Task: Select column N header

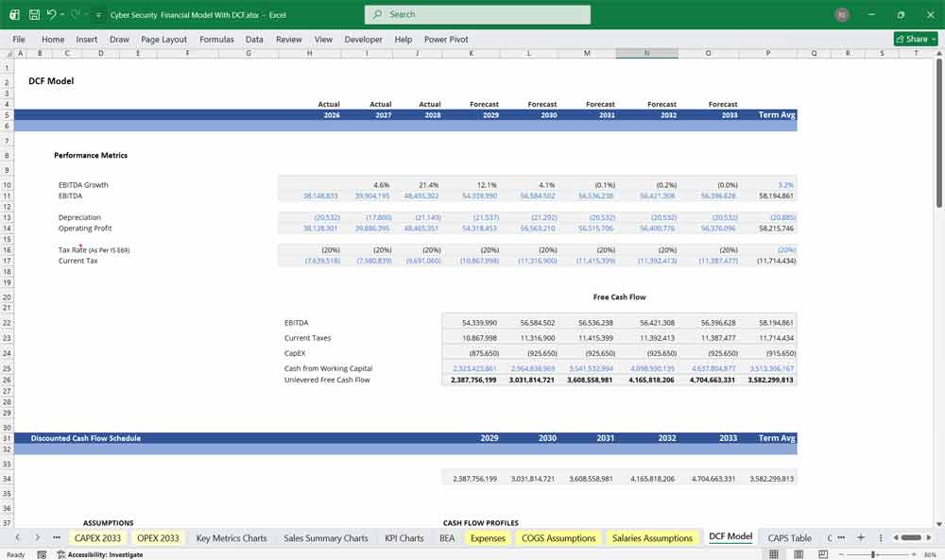Action: [x=646, y=53]
